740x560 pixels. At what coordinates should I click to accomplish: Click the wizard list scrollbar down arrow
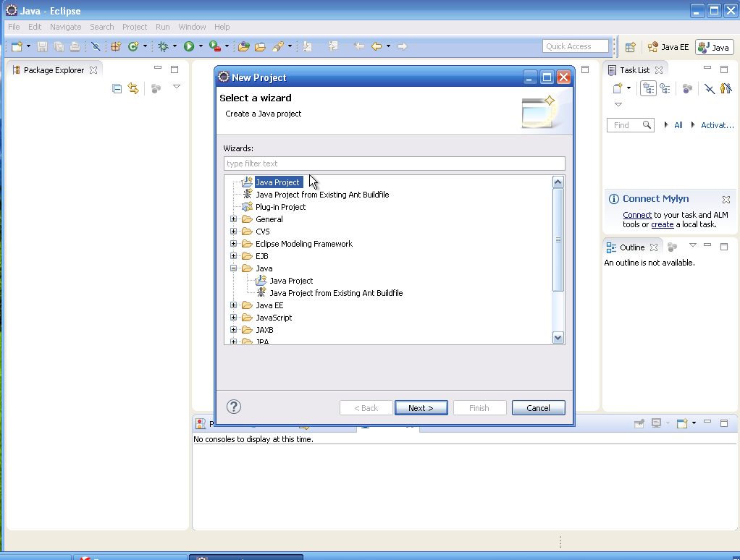(558, 337)
